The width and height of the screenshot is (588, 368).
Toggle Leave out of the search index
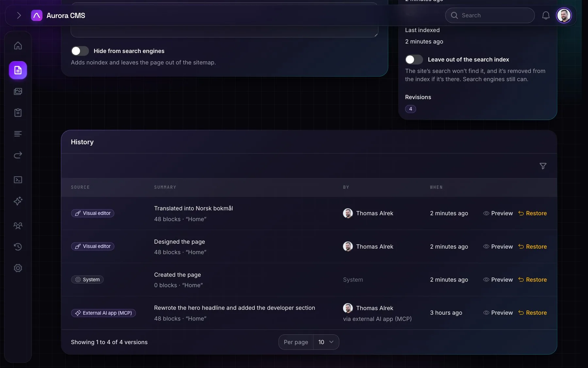pos(414,60)
